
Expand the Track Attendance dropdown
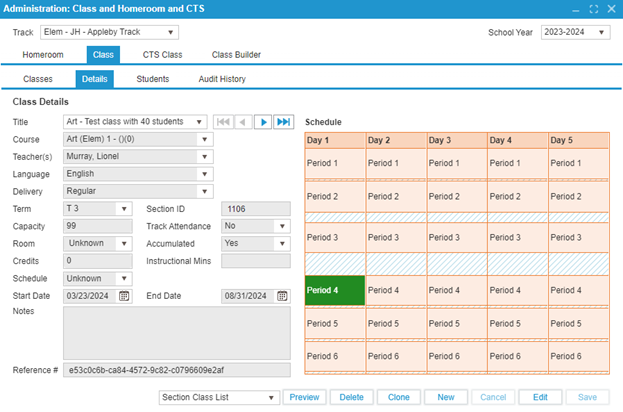pos(282,226)
